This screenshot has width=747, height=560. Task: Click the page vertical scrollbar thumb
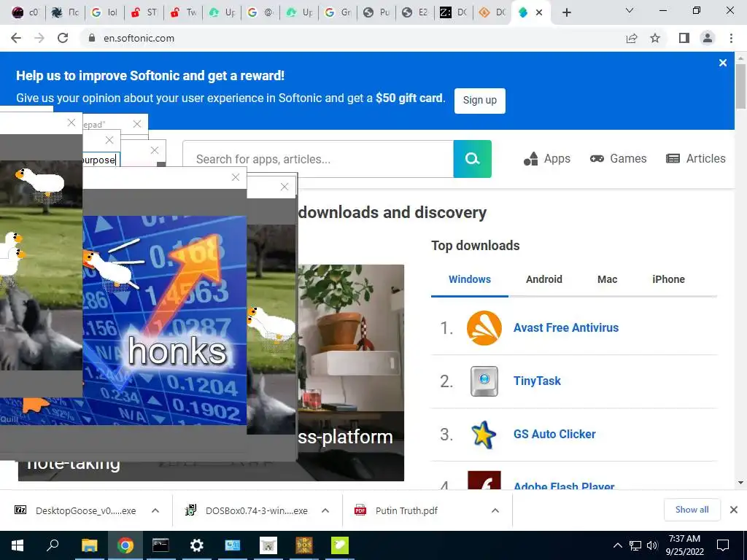tap(741, 86)
